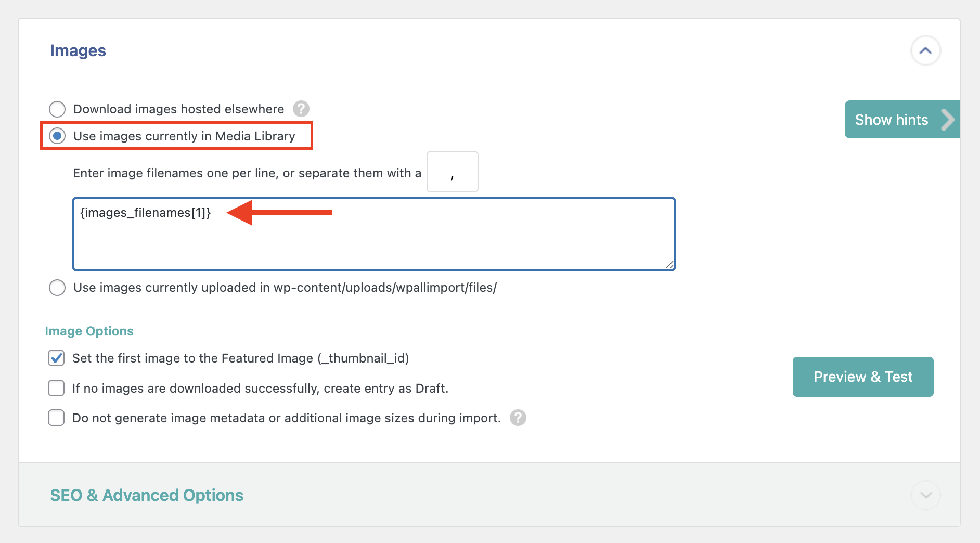
Task: Uncheck Set the first image to Featured Image
Action: pyautogui.click(x=56, y=358)
